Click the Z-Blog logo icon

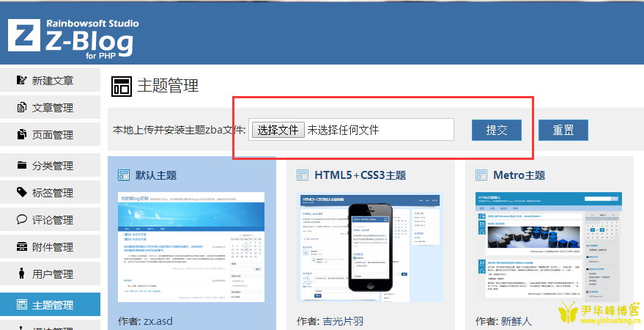[24, 35]
